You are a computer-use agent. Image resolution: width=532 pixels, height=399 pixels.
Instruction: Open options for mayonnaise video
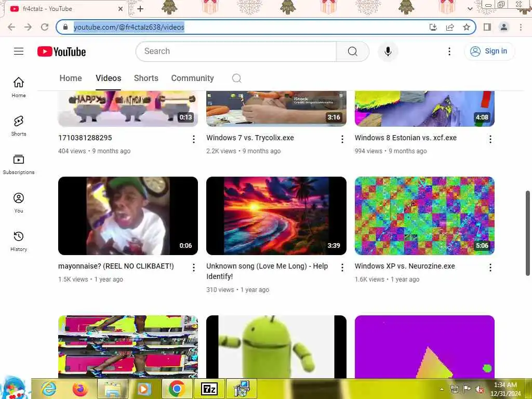click(193, 268)
